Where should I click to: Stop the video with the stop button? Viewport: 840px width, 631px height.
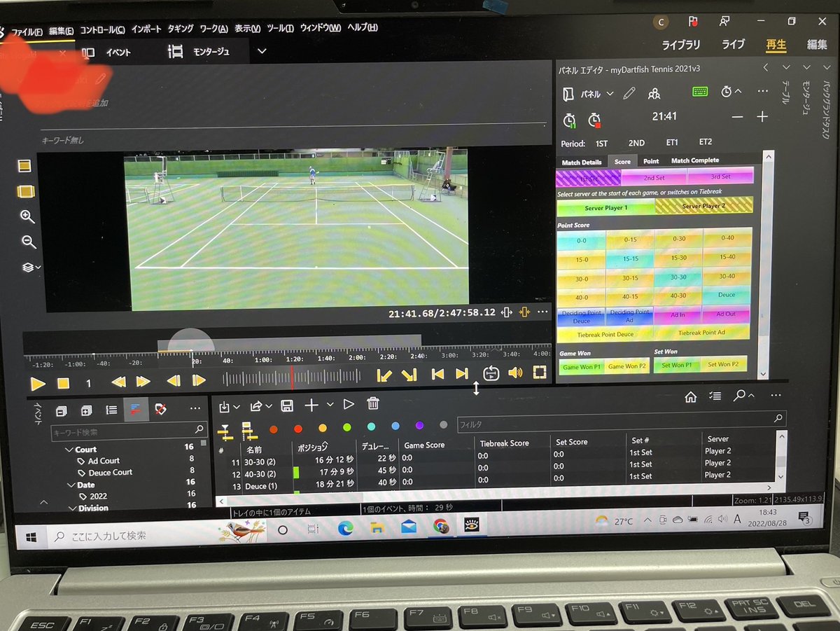pyautogui.click(x=63, y=383)
